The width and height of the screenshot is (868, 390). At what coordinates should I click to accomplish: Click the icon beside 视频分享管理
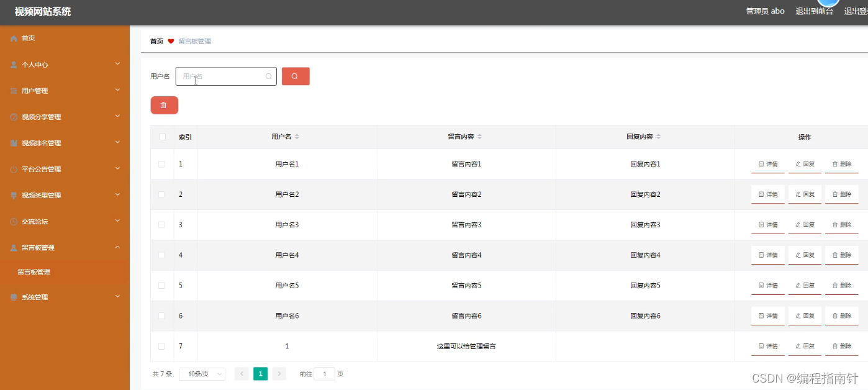(x=14, y=117)
